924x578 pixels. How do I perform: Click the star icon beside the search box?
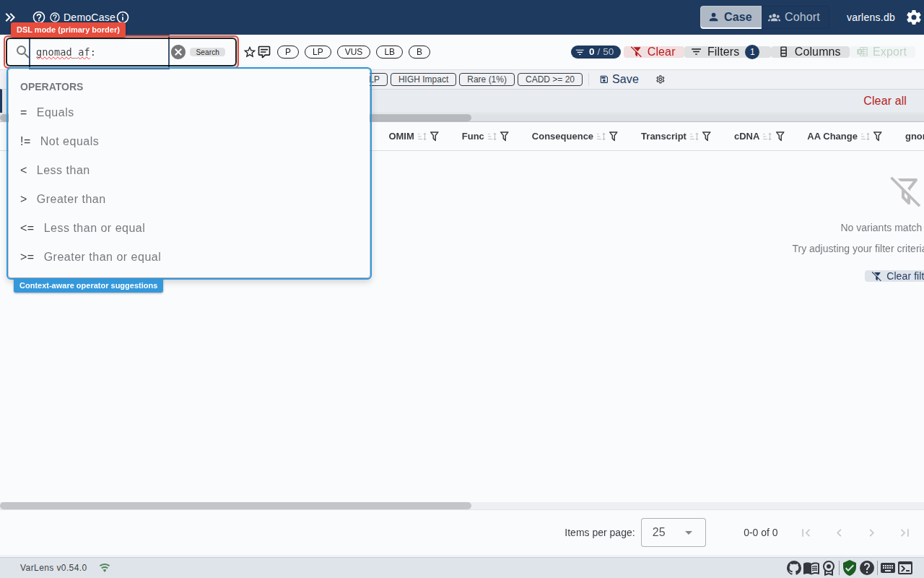(x=249, y=51)
